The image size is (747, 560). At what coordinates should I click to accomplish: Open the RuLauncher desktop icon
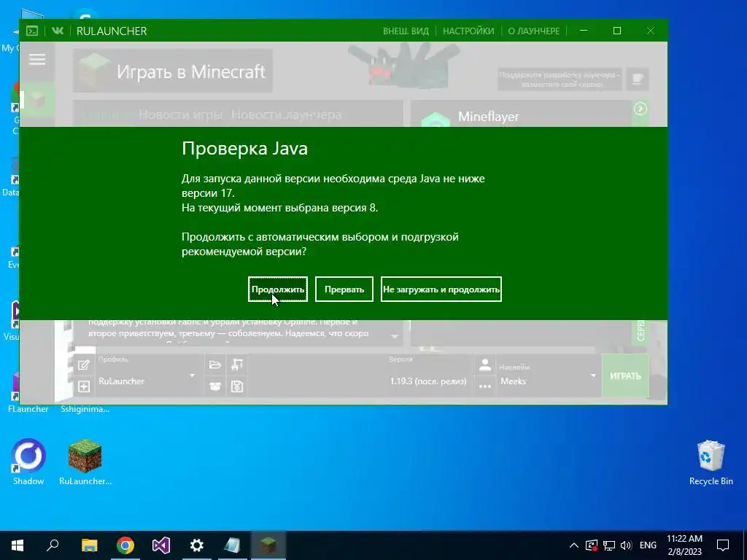tap(85, 462)
